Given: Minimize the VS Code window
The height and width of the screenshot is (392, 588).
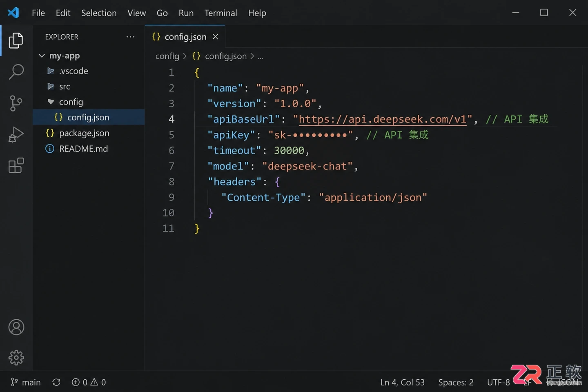Looking at the screenshot, I should click(x=516, y=13).
